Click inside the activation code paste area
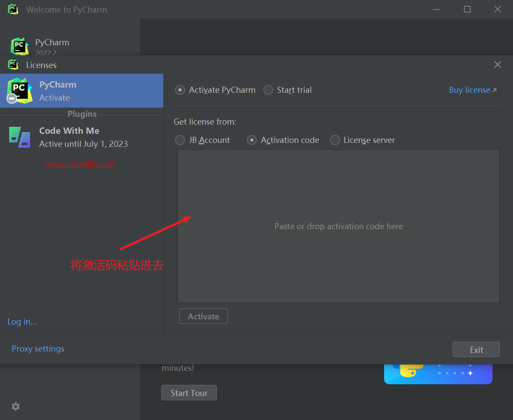513x420 pixels. coord(339,226)
